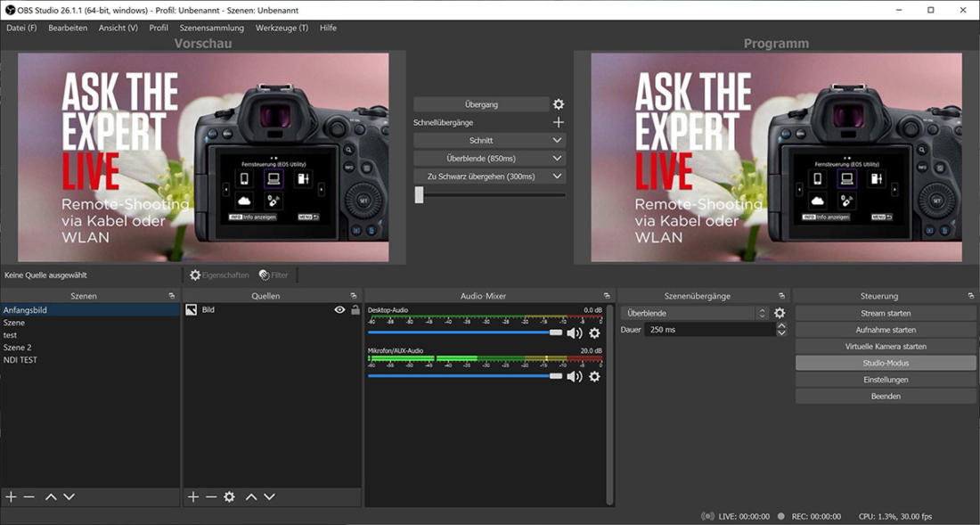Toggle lock on Bild source
The image size is (980, 525).
pos(355,309)
